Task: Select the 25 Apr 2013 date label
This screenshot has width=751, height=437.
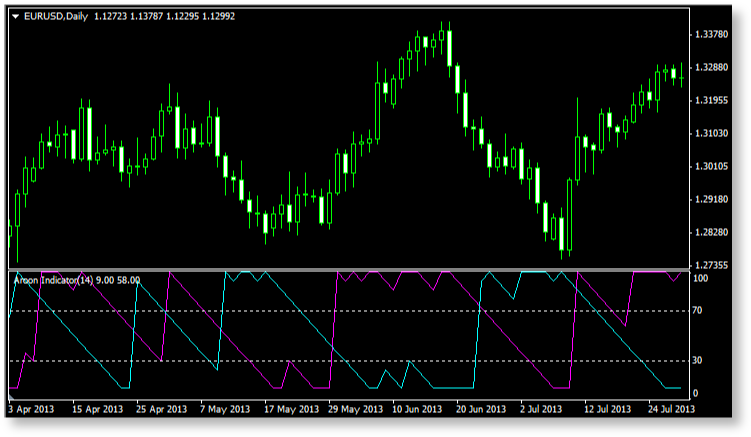Action: coord(162,409)
